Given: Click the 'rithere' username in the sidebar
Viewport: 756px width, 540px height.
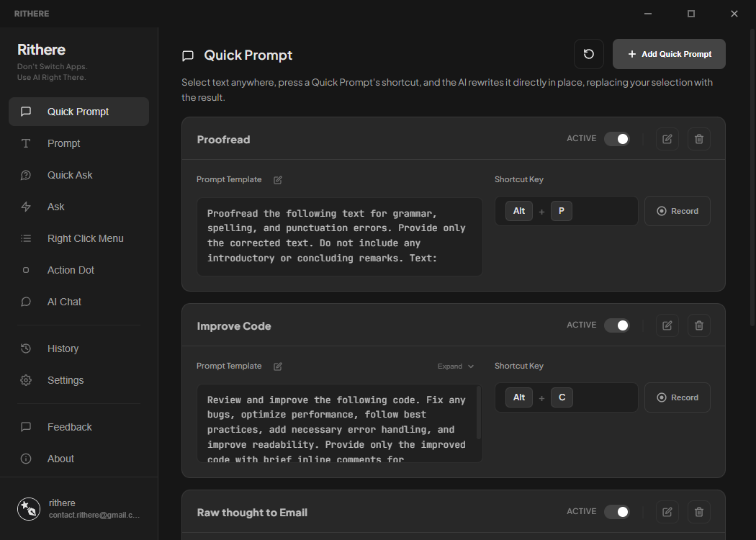Looking at the screenshot, I should (62, 503).
